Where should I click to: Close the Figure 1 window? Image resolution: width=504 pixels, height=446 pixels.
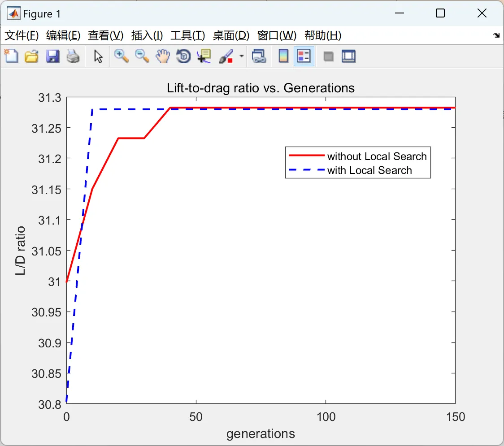tap(482, 13)
